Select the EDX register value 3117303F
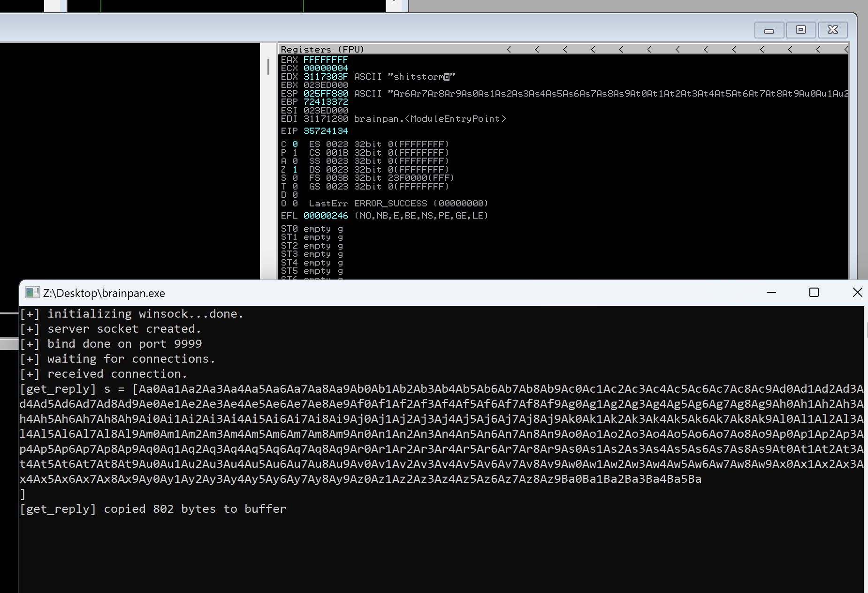This screenshot has width=868, height=593. [x=326, y=76]
